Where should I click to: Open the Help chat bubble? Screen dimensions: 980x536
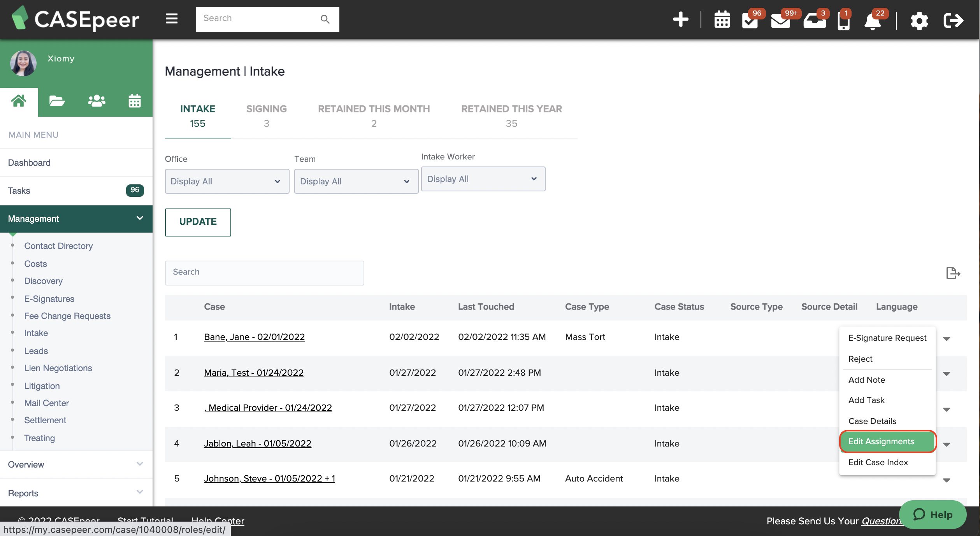coord(933,514)
